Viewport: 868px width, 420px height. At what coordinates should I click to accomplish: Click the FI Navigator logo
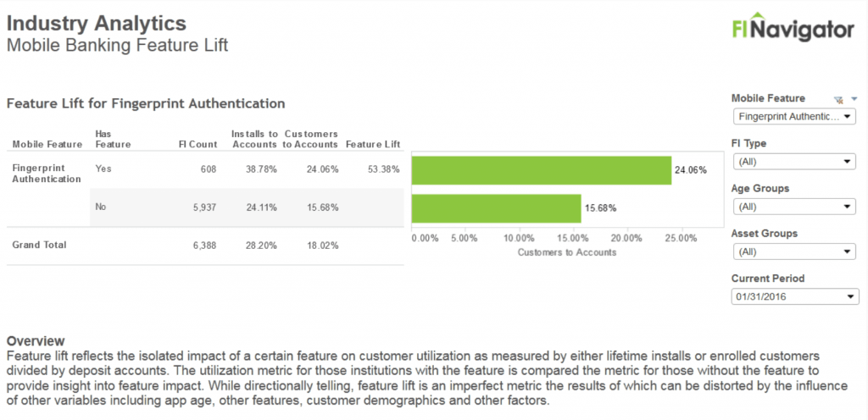(793, 29)
